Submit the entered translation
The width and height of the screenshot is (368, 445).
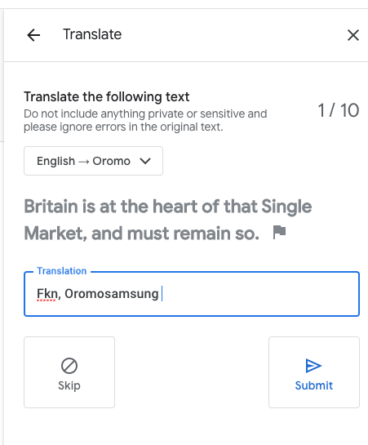[314, 372]
